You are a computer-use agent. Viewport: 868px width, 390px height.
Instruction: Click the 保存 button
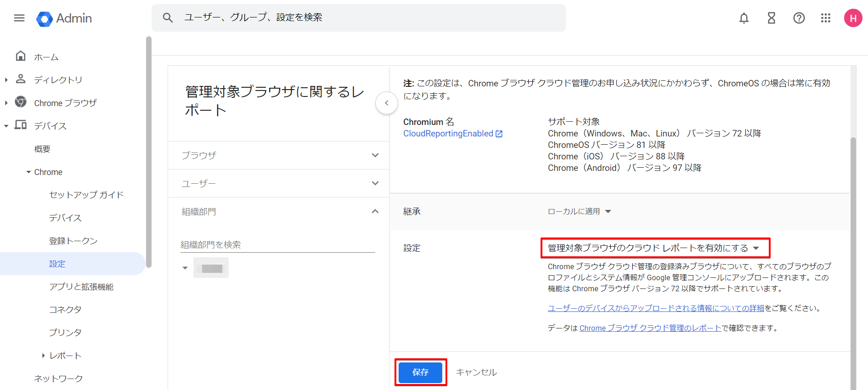(x=420, y=372)
